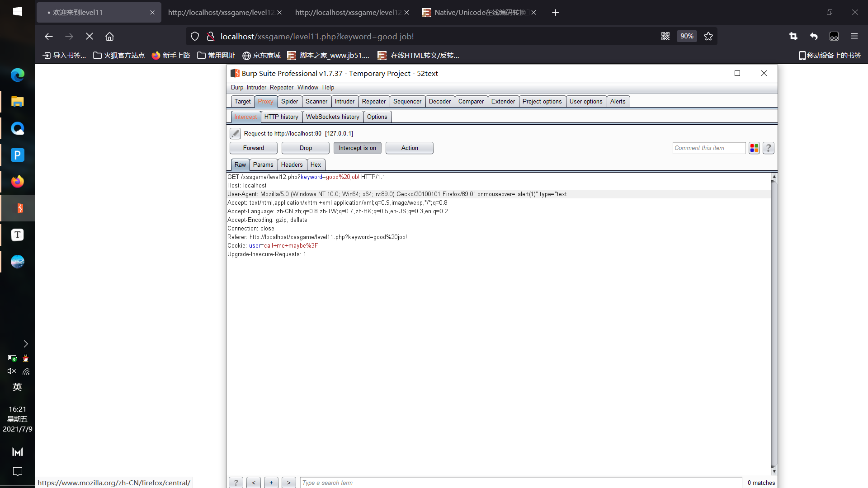The width and height of the screenshot is (868, 488).
Task: Click the search help question mark button
Action: tap(236, 483)
